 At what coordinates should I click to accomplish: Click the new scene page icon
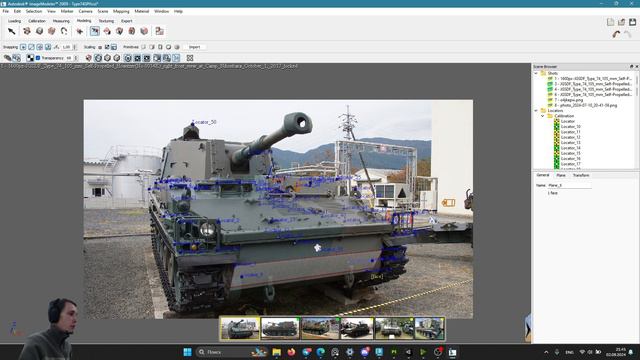tap(610, 22)
